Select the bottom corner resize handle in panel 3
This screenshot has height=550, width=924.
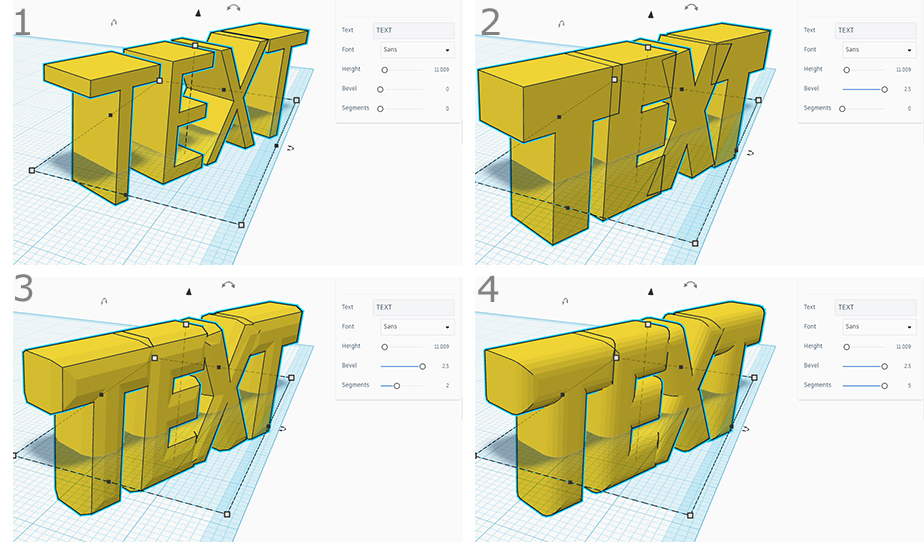pyautogui.click(x=227, y=514)
